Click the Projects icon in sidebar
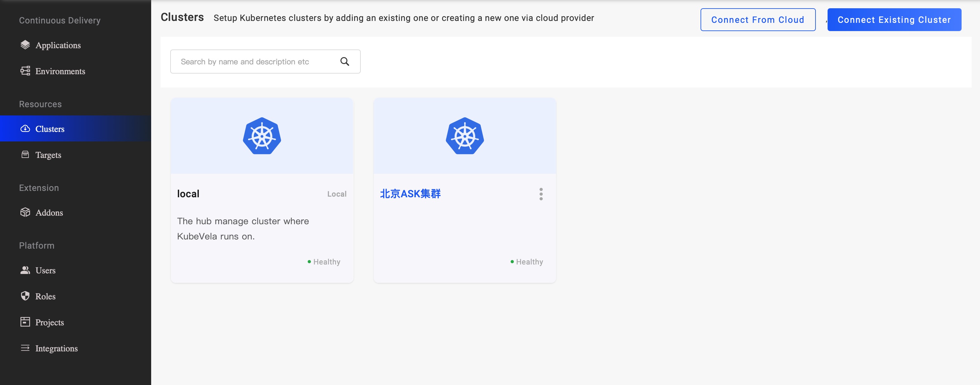The width and height of the screenshot is (980, 385). tap(25, 322)
